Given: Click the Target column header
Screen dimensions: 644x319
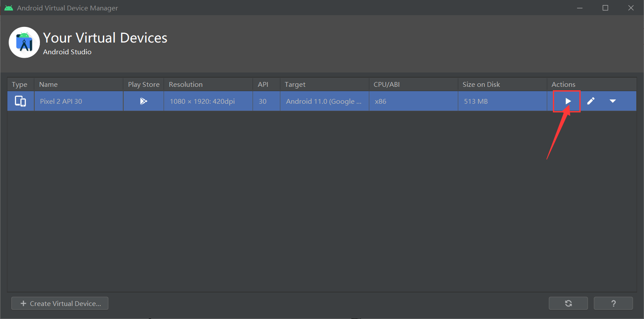Looking at the screenshot, I should (x=295, y=84).
